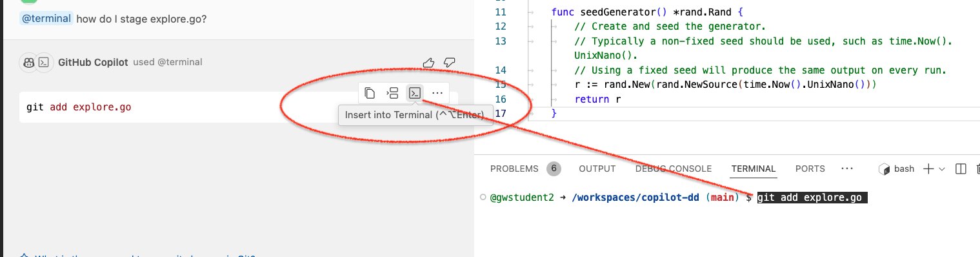Switch to the PROBLEMS tab
The image size is (980, 257).
(x=514, y=169)
